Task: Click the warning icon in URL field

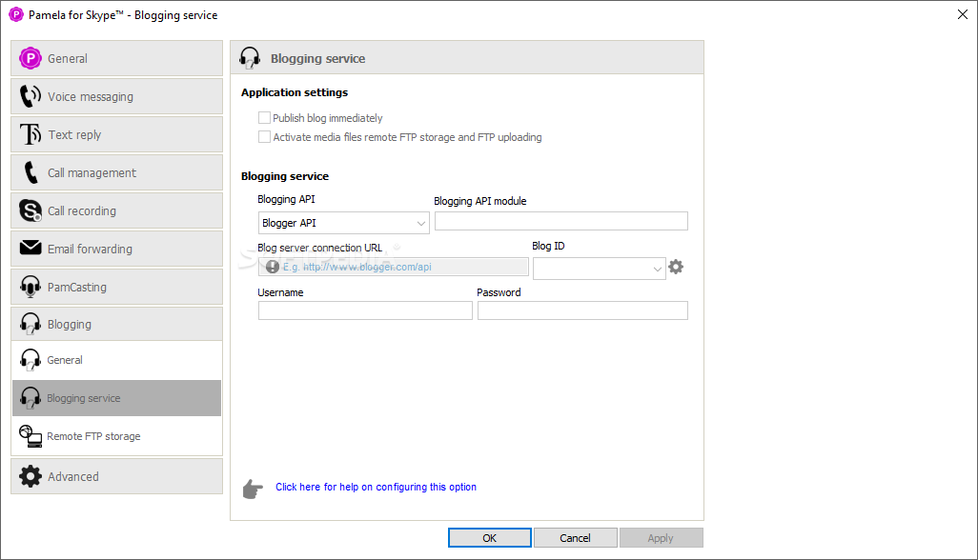Action: tap(273, 267)
